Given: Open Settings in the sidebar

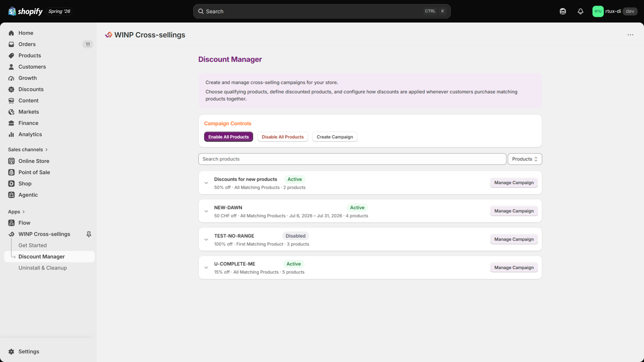Looking at the screenshot, I should click(29, 352).
